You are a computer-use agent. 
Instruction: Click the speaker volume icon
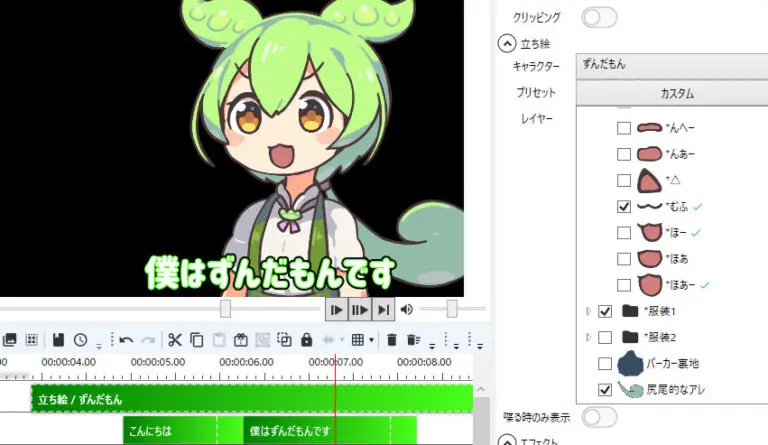click(x=408, y=309)
